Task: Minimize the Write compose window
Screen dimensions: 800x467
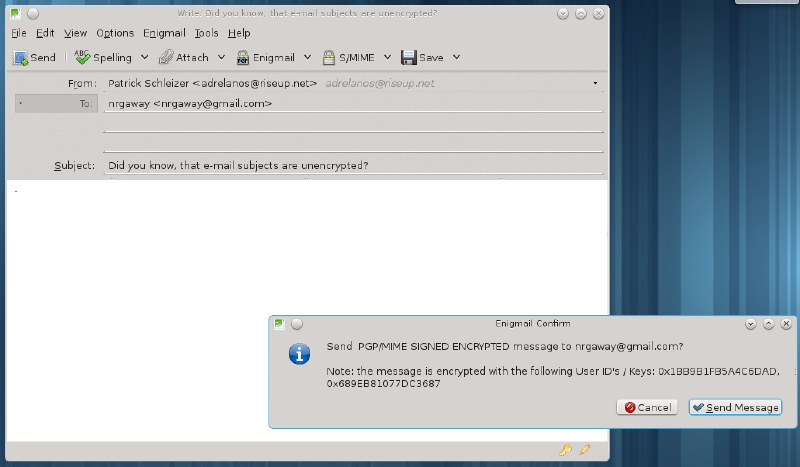Action: [563, 14]
